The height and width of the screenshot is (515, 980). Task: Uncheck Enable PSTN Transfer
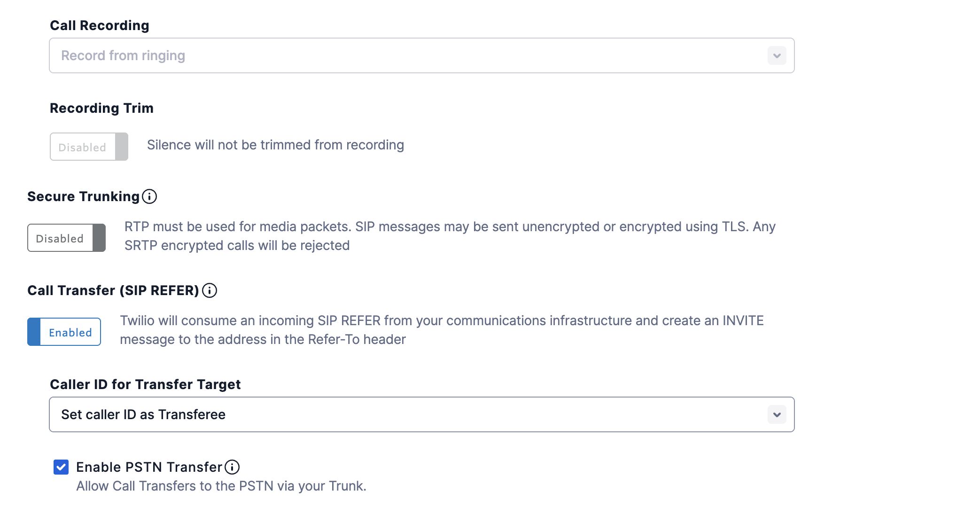62,466
